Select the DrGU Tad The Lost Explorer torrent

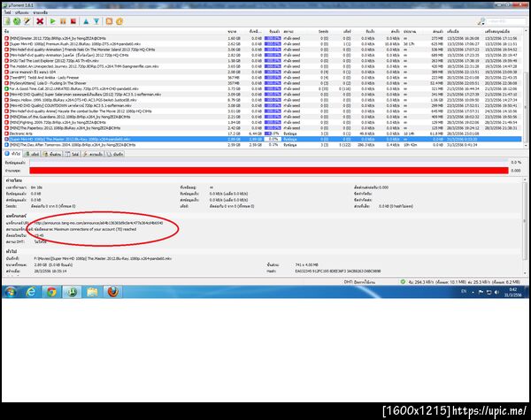(263, 61)
